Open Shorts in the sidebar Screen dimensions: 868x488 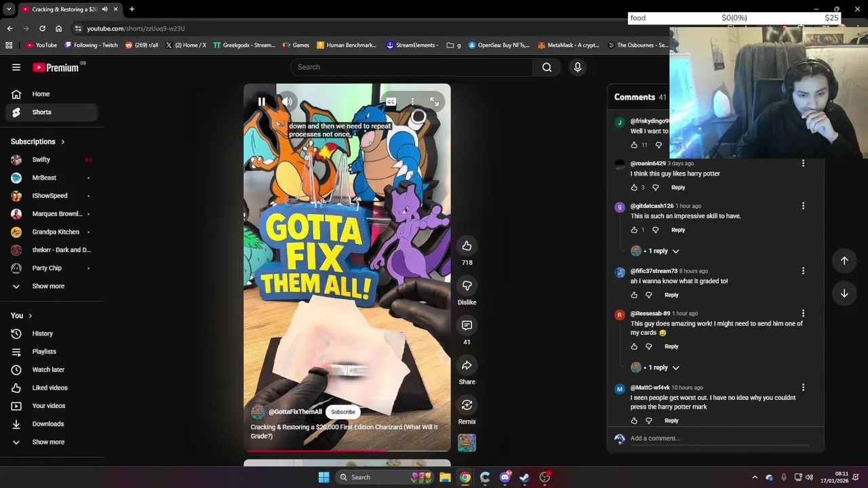pos(52,112)
